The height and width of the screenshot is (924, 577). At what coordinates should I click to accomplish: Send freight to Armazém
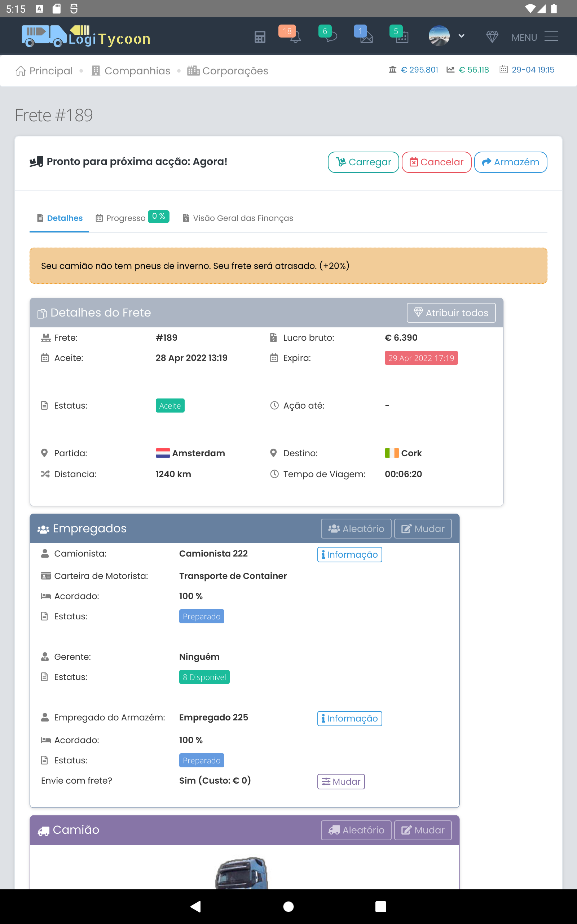coord(510,162)
